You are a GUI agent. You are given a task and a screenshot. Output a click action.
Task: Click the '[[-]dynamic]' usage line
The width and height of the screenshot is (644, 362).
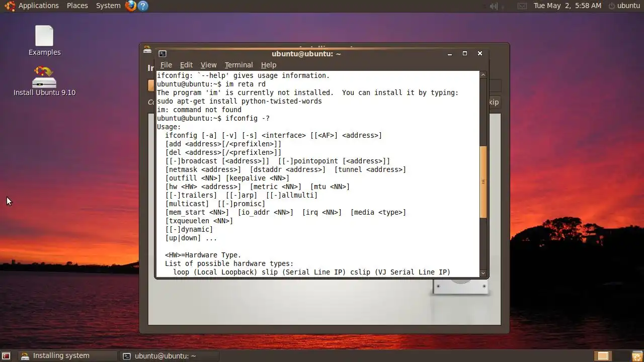click(x=189, y=229)
